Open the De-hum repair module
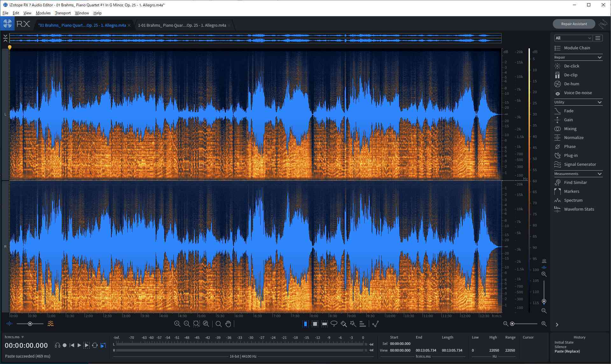 click(x=571, y=84)
